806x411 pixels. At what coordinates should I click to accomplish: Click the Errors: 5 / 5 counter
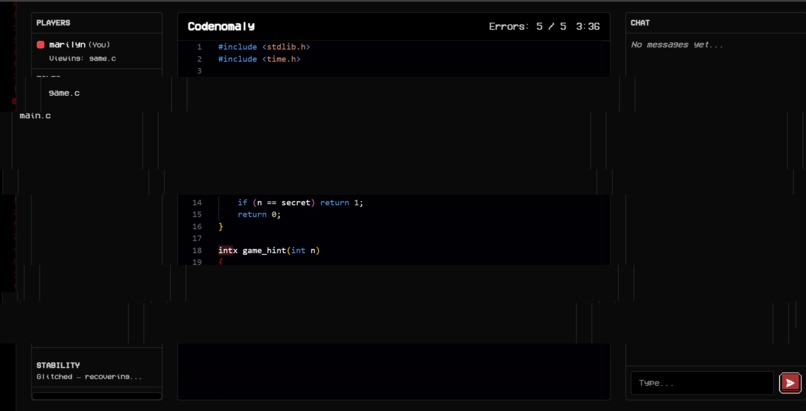tap(527, 26)
